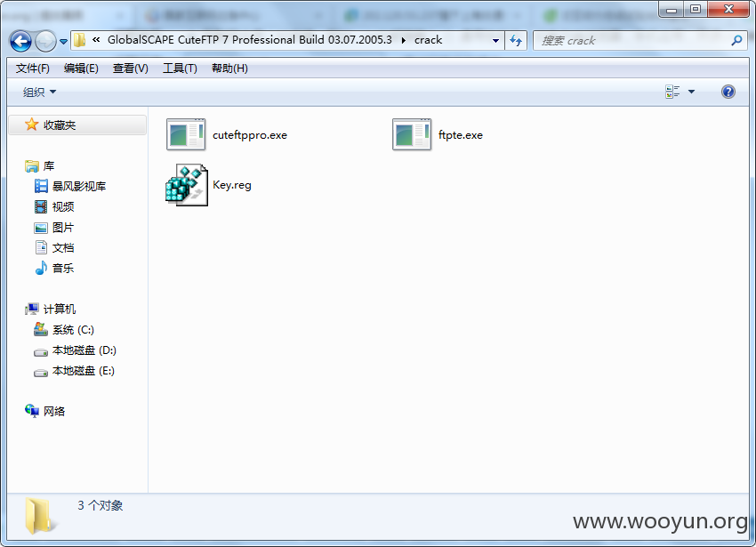The width and height of the screenshot is (756, 547).
Task: Click the 系统 (C:) drive icon
Action: pyautogui.click(x=41, y=329)
